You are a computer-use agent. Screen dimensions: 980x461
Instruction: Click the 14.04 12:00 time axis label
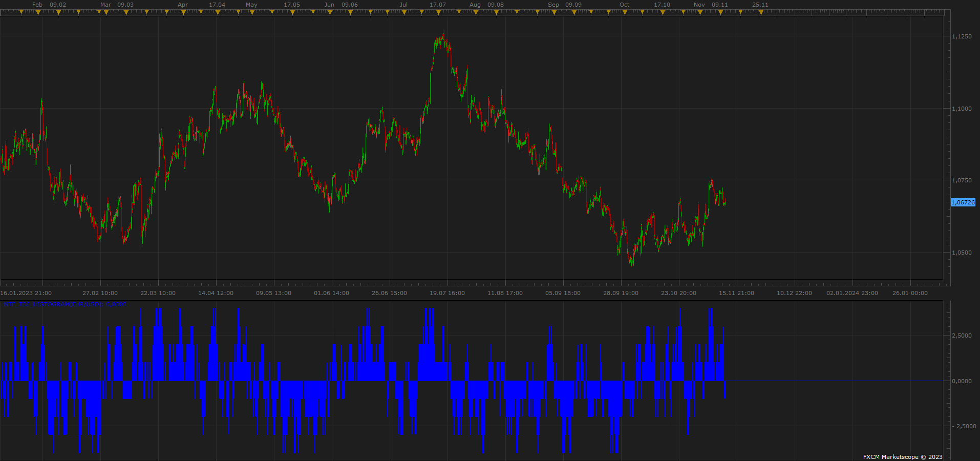pos(216,293)
